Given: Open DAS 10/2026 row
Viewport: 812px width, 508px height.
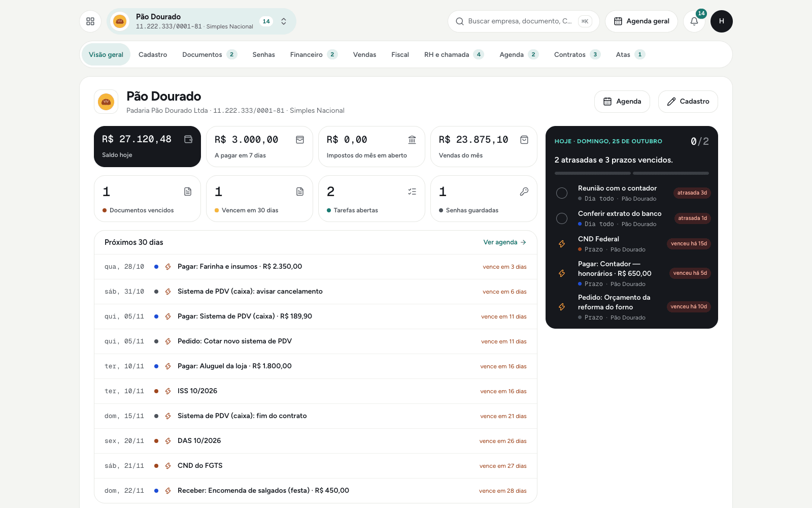Looking at the screenshot, I should 316,441.
